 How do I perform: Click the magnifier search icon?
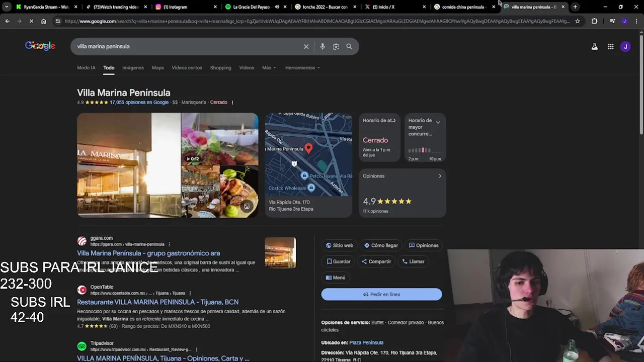pos(349,46)
